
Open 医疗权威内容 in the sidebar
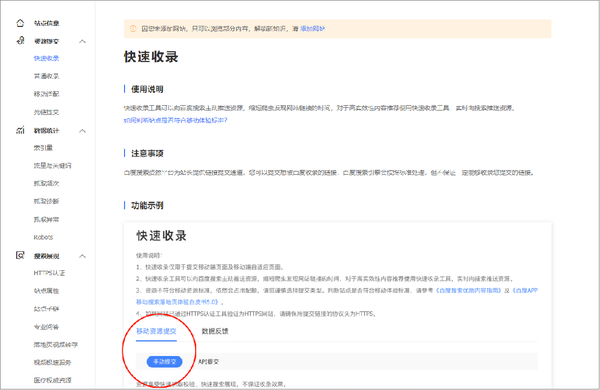pyautogui.click(x=52, y=380)
